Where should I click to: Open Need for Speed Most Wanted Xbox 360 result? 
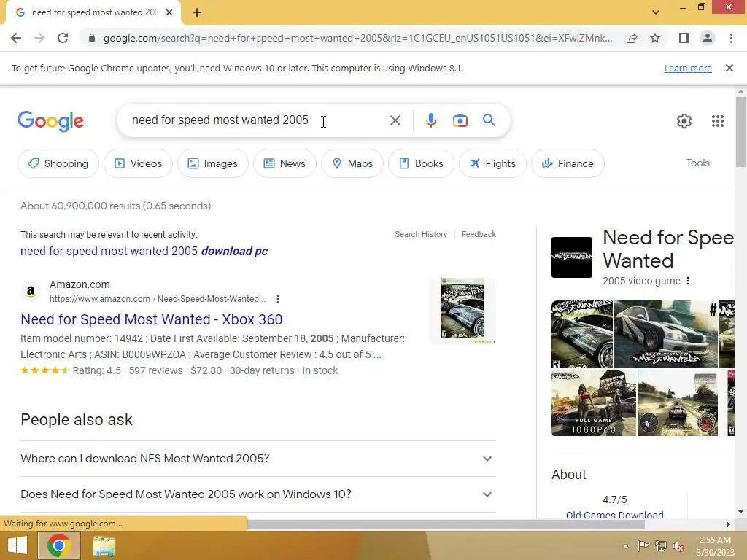tap(152, 319)
